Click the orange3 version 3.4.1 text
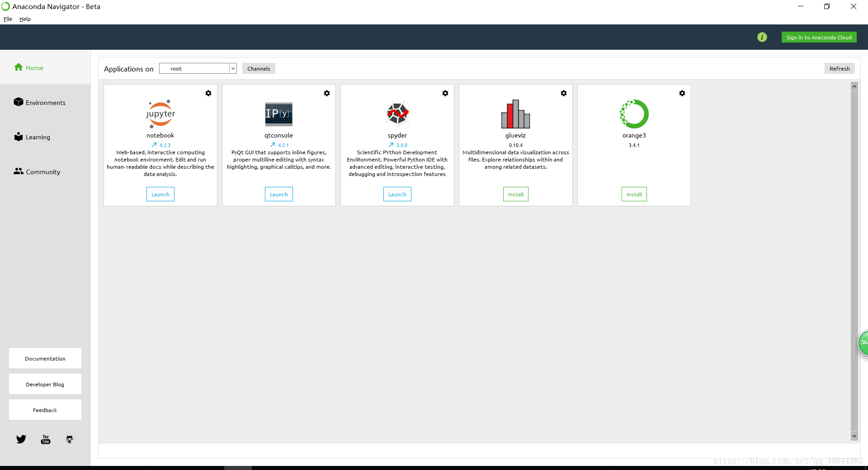This screenshot has height=470, width=868. click(634, 145)
